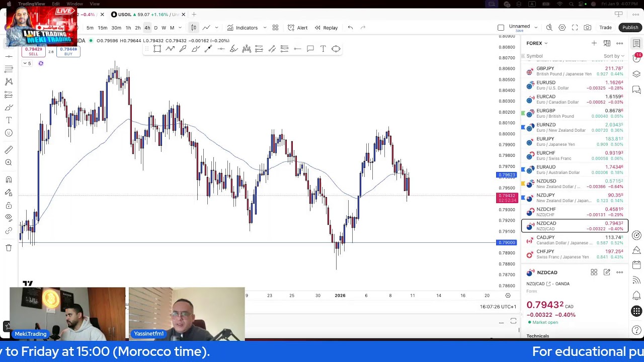Toggle hide all drawings eye icon
The height and width of the screenshot is (362, 644).
click(9, 218)
